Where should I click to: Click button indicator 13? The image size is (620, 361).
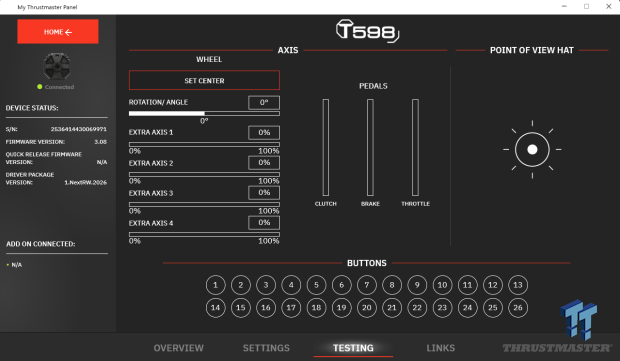[518, 285]
